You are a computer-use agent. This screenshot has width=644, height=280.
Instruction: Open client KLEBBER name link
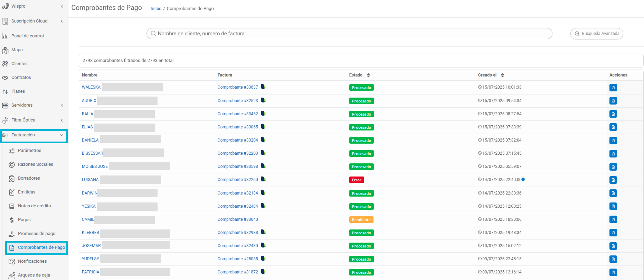(x=91, y=233)
